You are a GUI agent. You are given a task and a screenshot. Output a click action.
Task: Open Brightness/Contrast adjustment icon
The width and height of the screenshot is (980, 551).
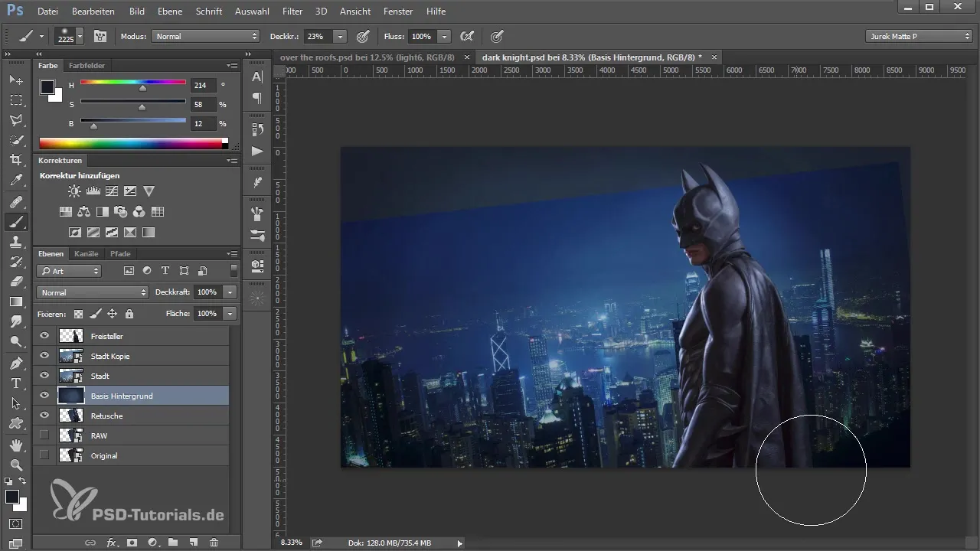coord(74,191)
